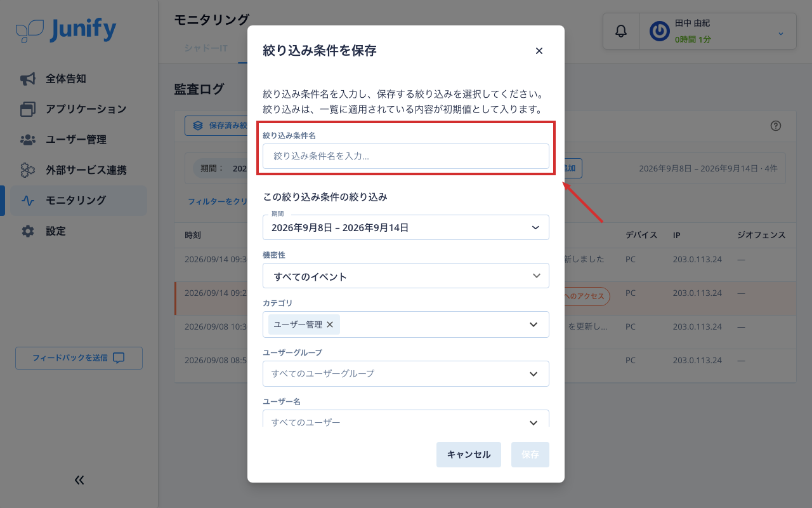
Task: Open the 期間 date range dropdown
Action: point(406,227)
